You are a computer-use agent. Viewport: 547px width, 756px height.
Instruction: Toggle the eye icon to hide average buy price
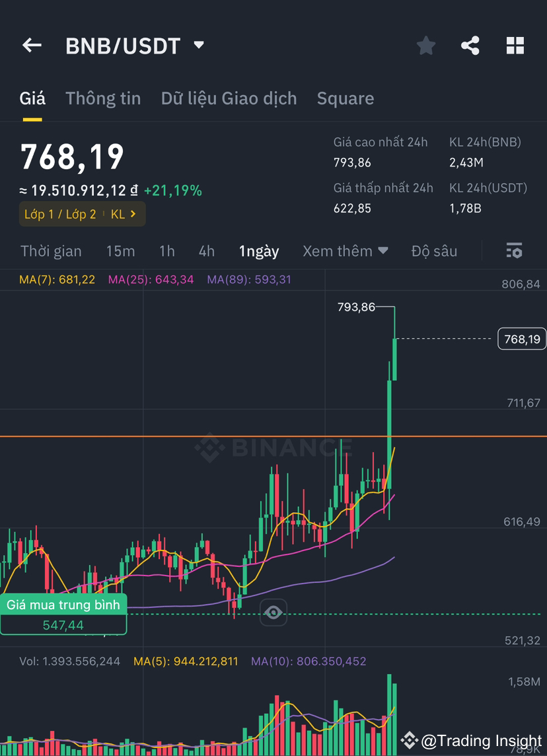273,613
